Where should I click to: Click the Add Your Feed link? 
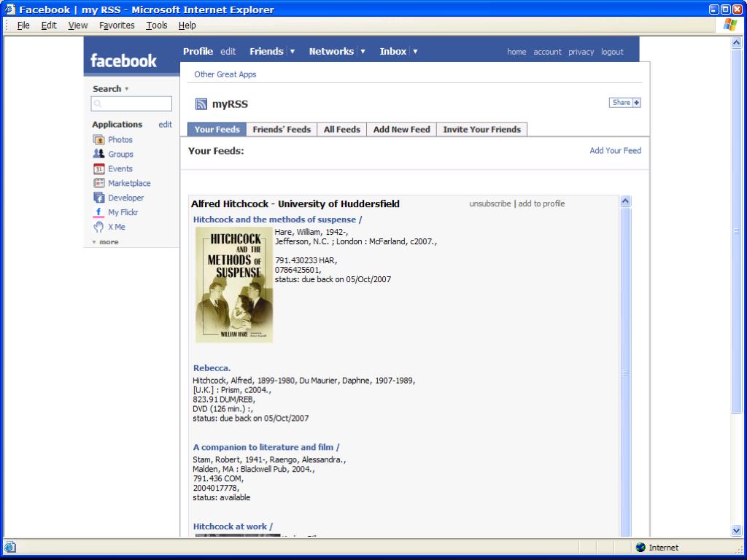point(615,150)
